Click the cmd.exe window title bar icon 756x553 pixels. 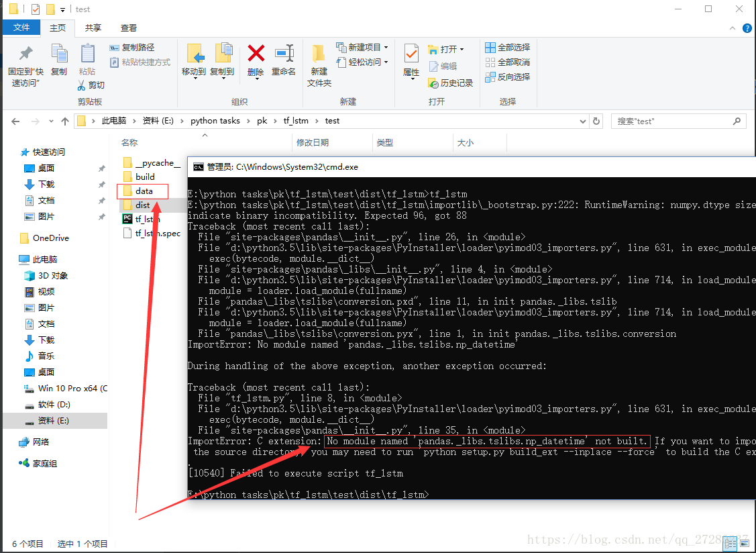click(198, 167)
